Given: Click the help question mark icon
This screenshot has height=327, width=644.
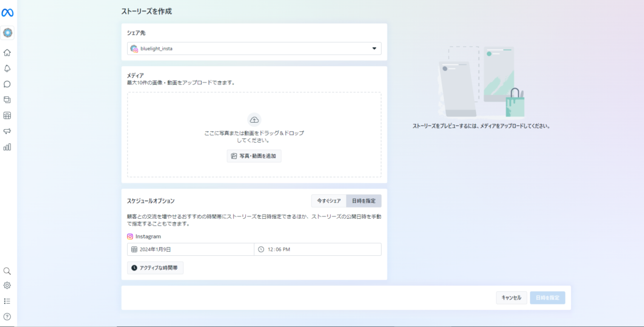Looking at the screenshot, I should (x=8, y=316).
